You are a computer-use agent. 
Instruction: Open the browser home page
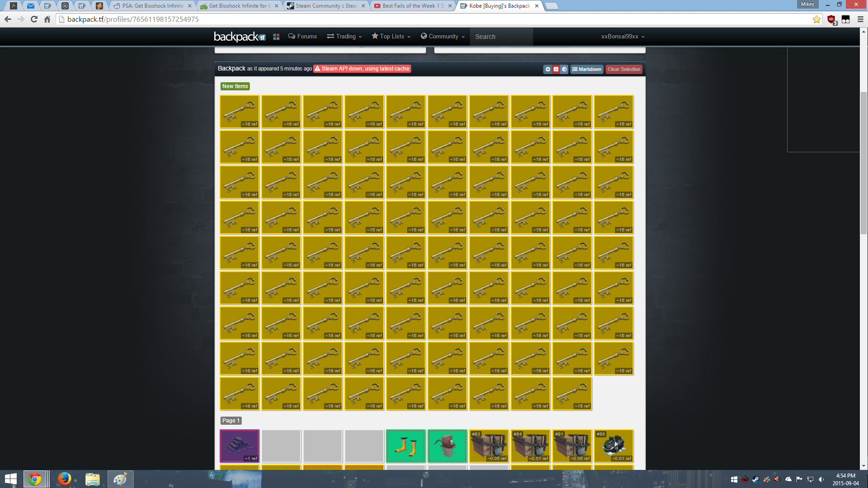click(47, 19)
